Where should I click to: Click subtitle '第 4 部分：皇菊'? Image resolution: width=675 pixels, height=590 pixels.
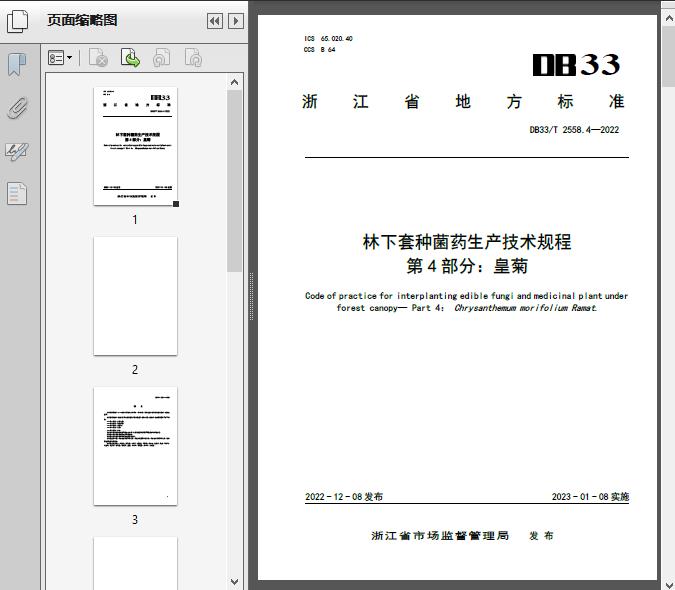pyautogui.click(x=467, y=266)
